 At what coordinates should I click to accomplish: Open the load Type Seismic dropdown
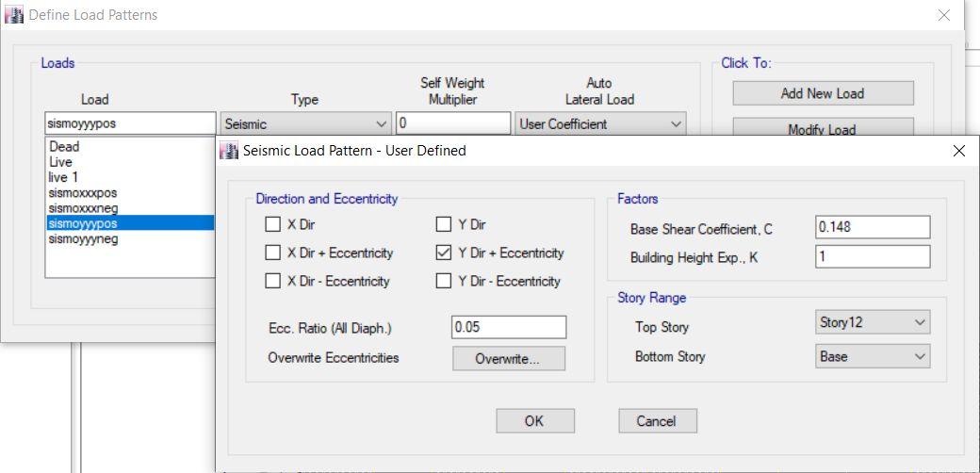305,124
